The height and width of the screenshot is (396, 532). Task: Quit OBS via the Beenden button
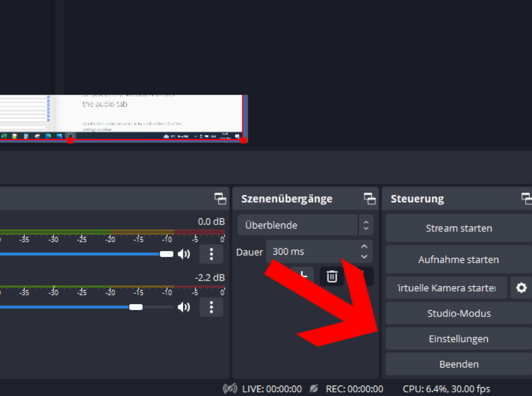(x=459, y=364)
